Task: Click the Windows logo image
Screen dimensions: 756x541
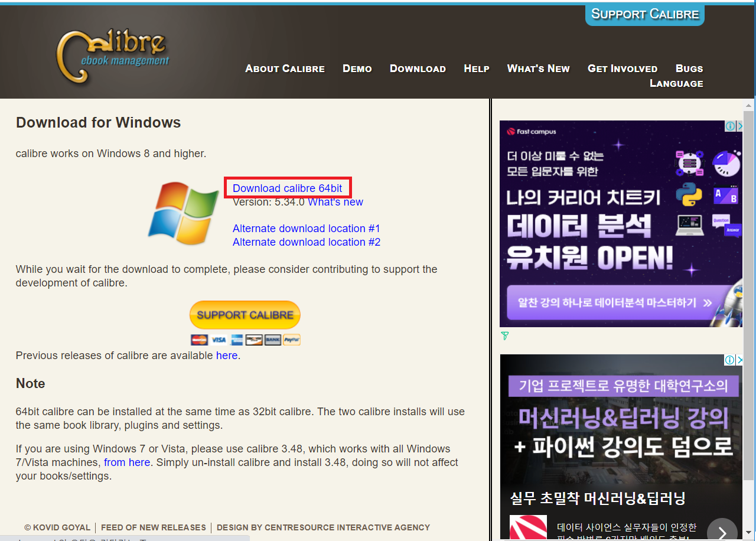Action: pyautogui.click(x=183, y=214)
